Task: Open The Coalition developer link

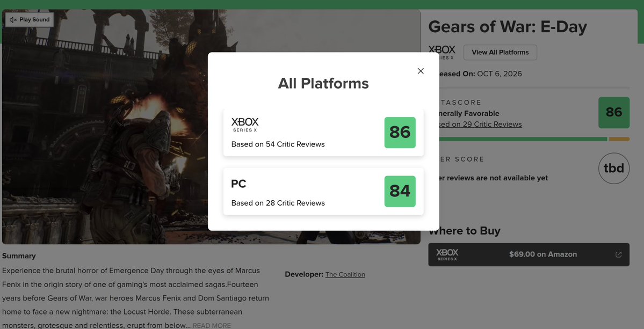Action: (x=345, y=274)
